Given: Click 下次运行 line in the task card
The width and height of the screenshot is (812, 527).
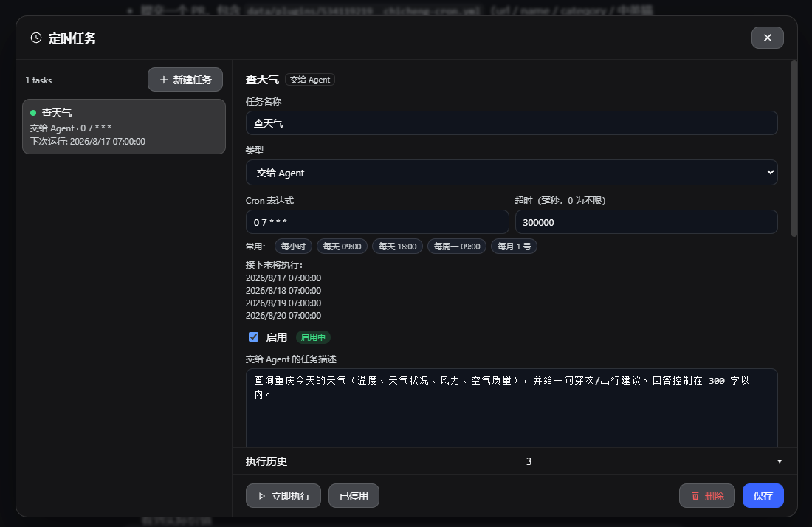Looking at the screenshot, I should coord(88,141).
